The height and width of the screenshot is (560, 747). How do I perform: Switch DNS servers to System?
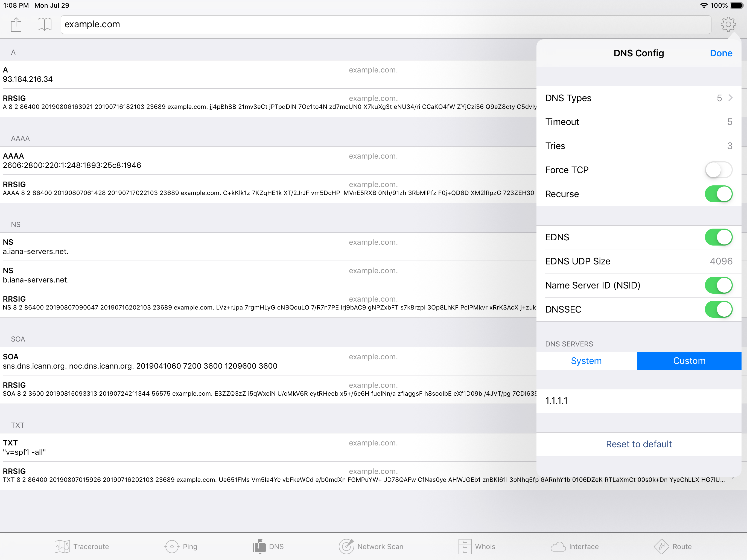tap(586, 361)
